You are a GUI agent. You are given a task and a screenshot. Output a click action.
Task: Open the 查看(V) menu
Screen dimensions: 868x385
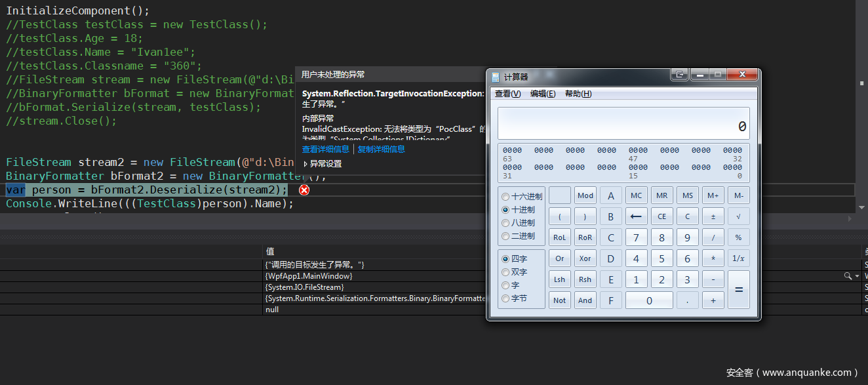tap(507, 94)
